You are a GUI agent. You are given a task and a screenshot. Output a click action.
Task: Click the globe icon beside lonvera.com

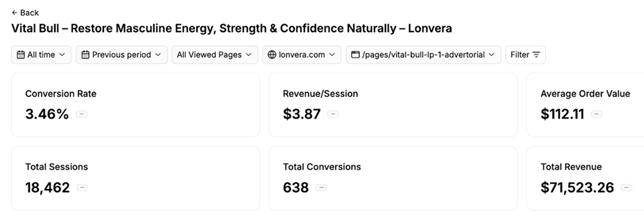pos(272,55)
